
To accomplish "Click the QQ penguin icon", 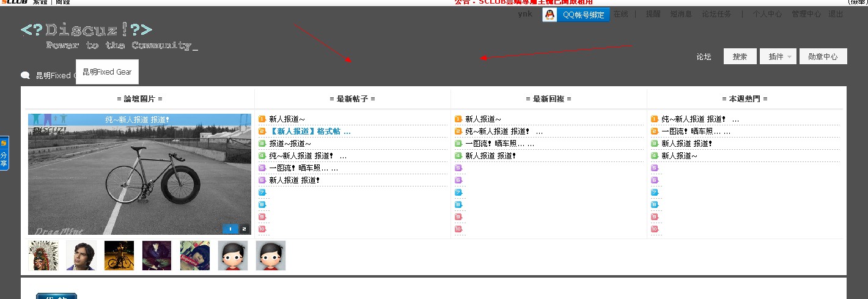I will tap(550, 15).
